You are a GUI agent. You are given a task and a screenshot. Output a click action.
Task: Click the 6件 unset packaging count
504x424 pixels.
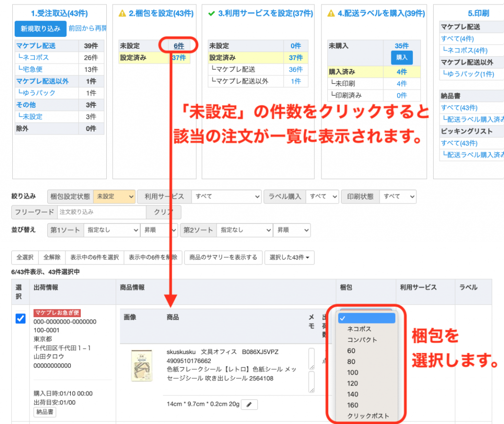pyautogui.click(x=179, y=46)
